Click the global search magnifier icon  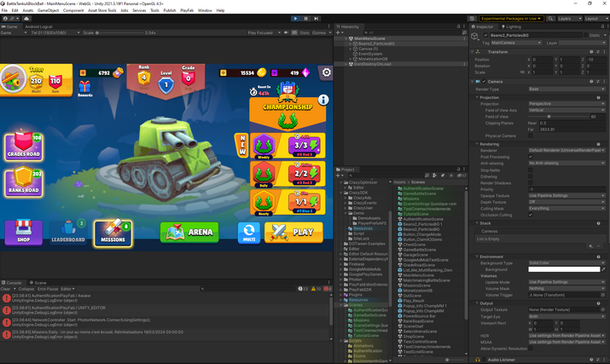click(550, 18)
